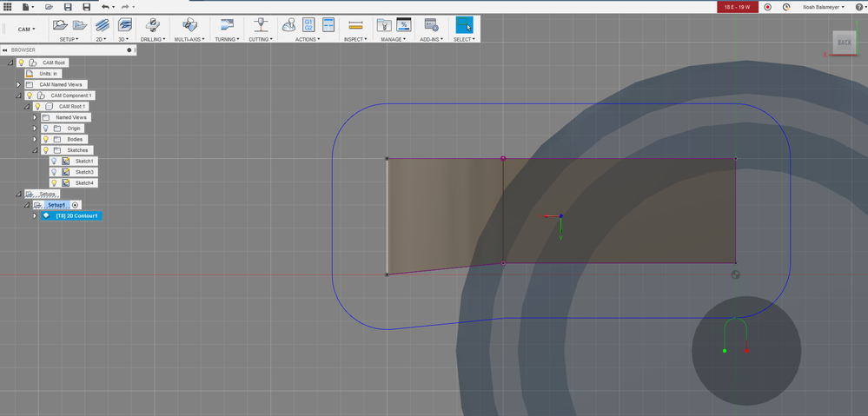
Task: Collapse the Sketches folder
Action: click(36, 150)
